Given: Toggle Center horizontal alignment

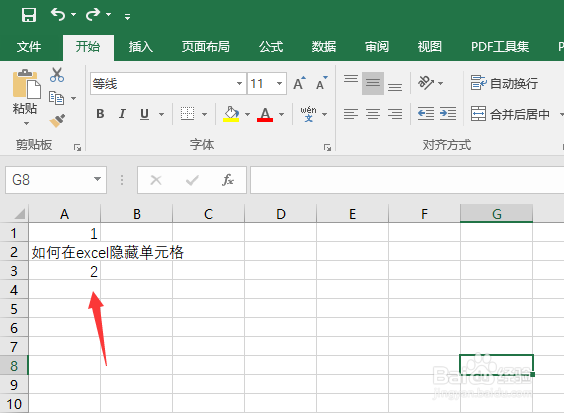Looking at the screenshot, I should [x=373, y=114].
